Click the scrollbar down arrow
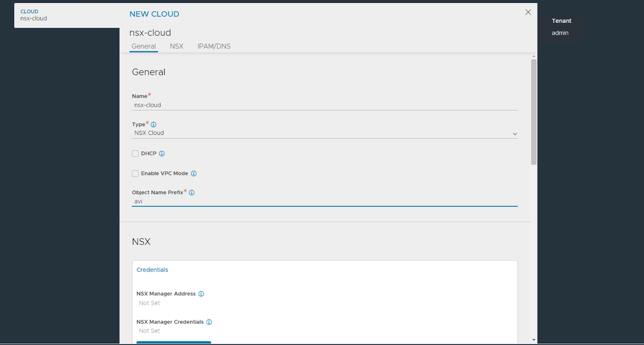The width and height of the screenshot is (644, 345). pos(534,340)
